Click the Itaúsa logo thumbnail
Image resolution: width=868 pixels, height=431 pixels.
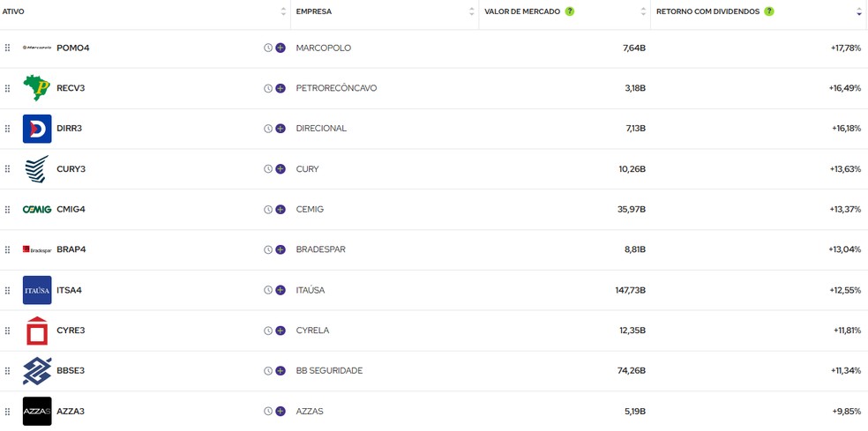37,290
